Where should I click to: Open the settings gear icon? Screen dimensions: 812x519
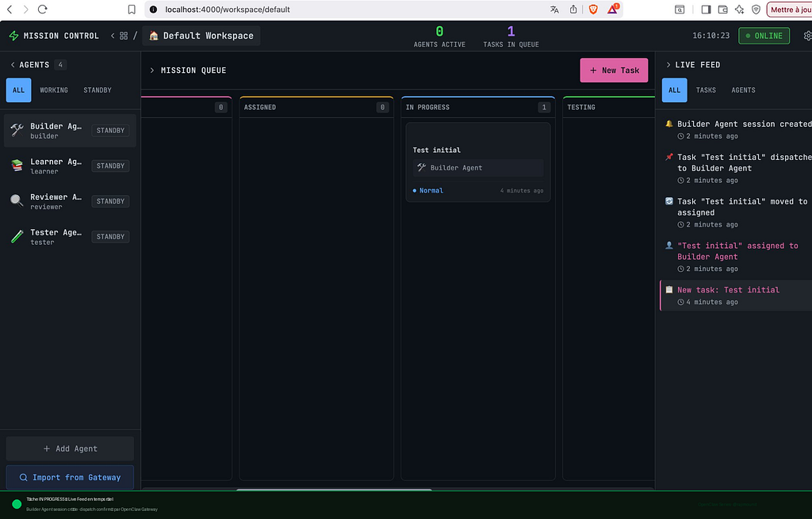click(x=807, y=36)
